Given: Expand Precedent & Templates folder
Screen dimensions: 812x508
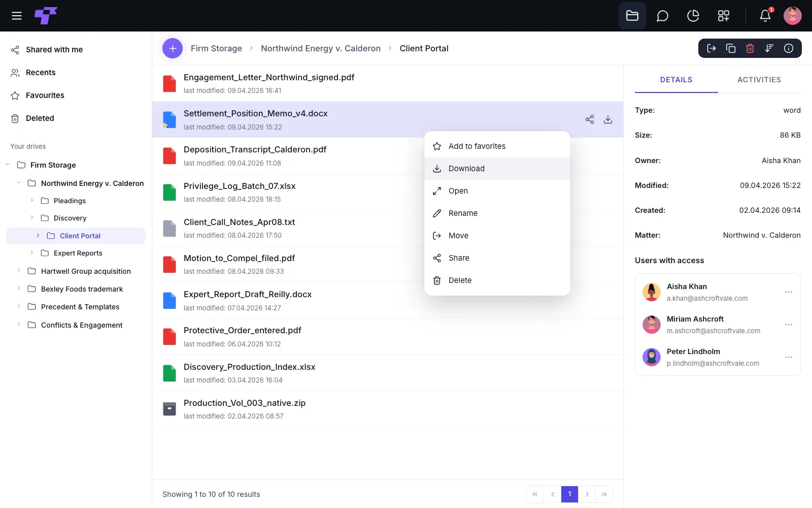Looking at the screenshot, I should 19,306.
